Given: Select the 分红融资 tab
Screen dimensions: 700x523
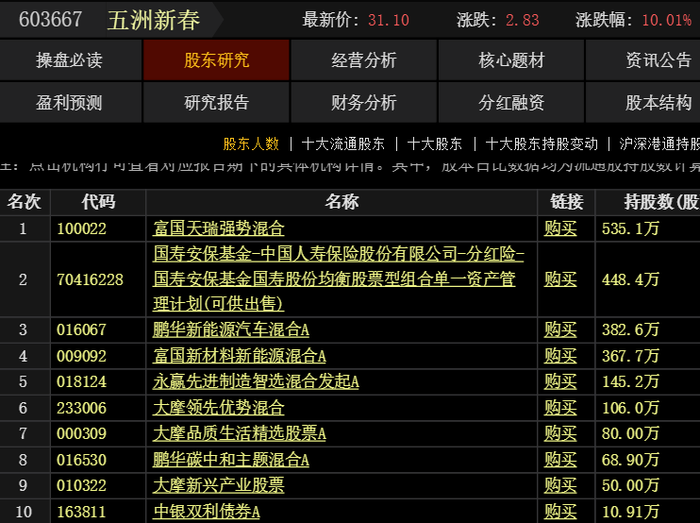Looking at the screenshot, I should [x=511, y=103].
